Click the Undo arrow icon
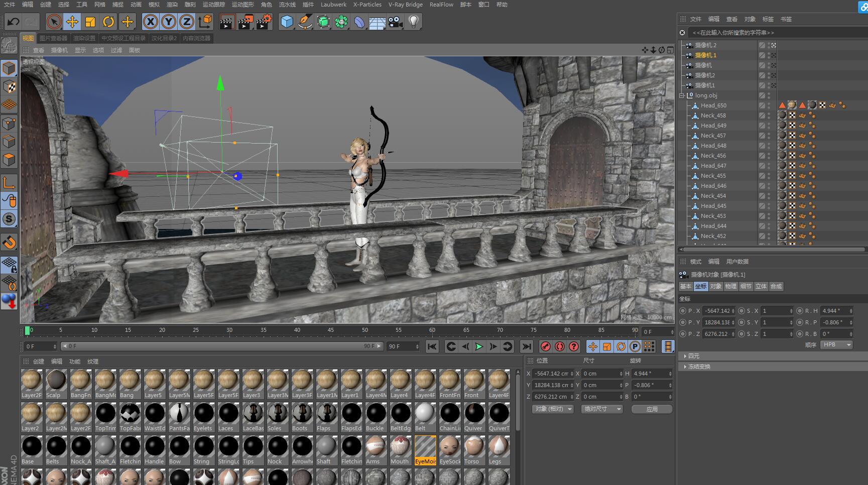This screenshot has height=485, width=868. click(13, 22)
